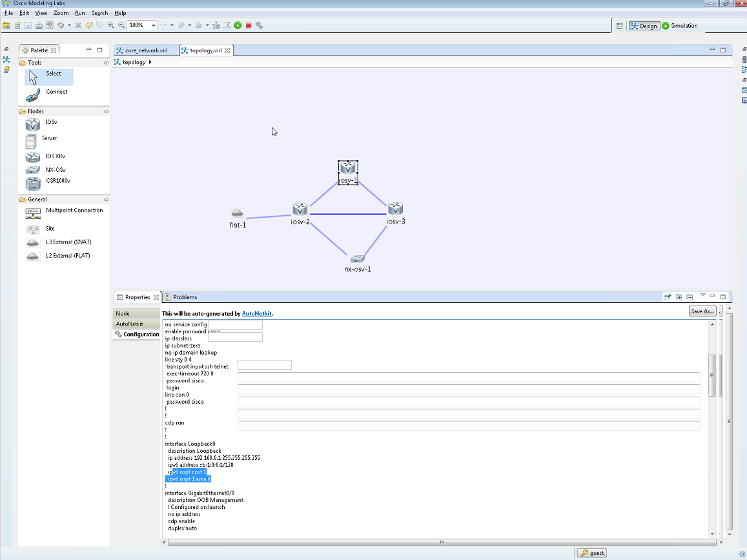The height and width of the screenshot is (560, 747).
Task: Open the View menu
Action: click(x=41, y=13)
